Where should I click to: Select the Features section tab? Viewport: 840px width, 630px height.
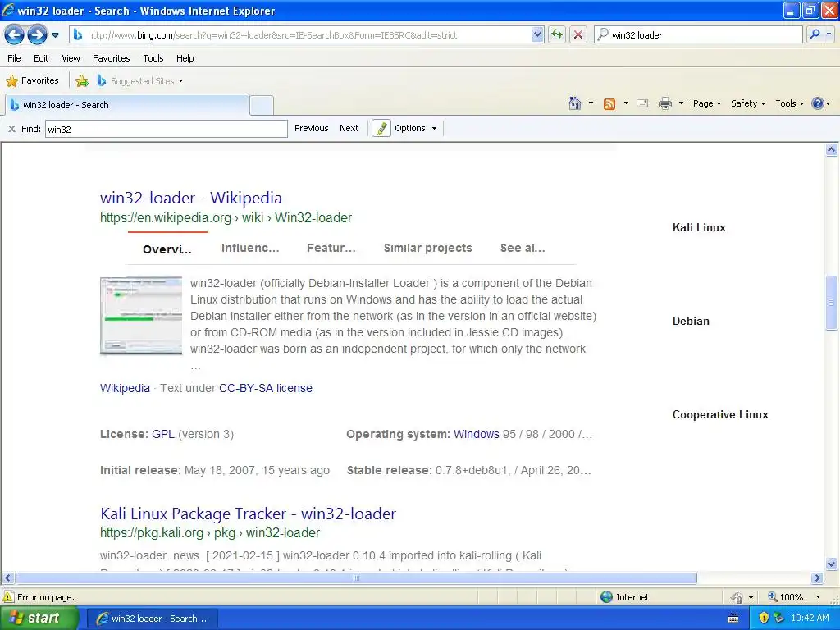pos(331,248)
